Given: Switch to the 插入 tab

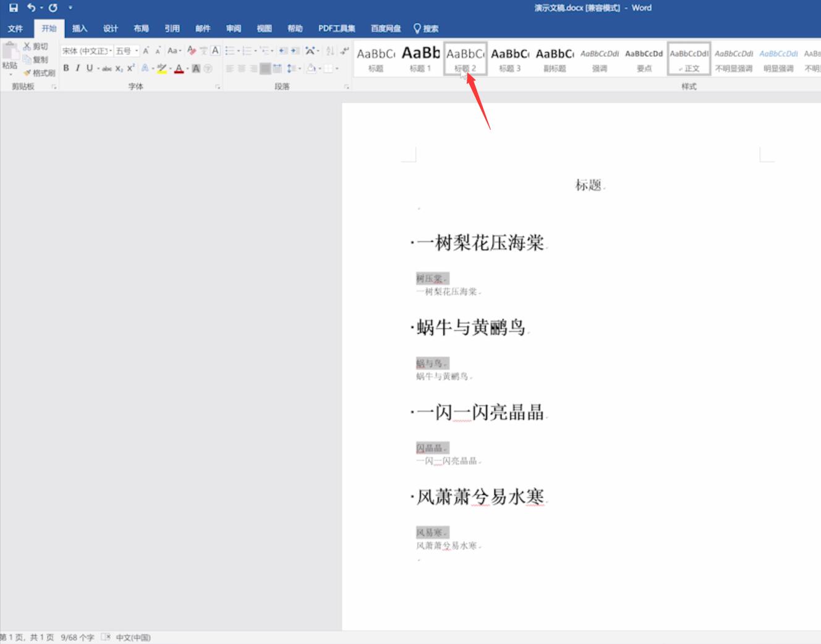Looking at the screenshot, I should (x=80, y=28).
